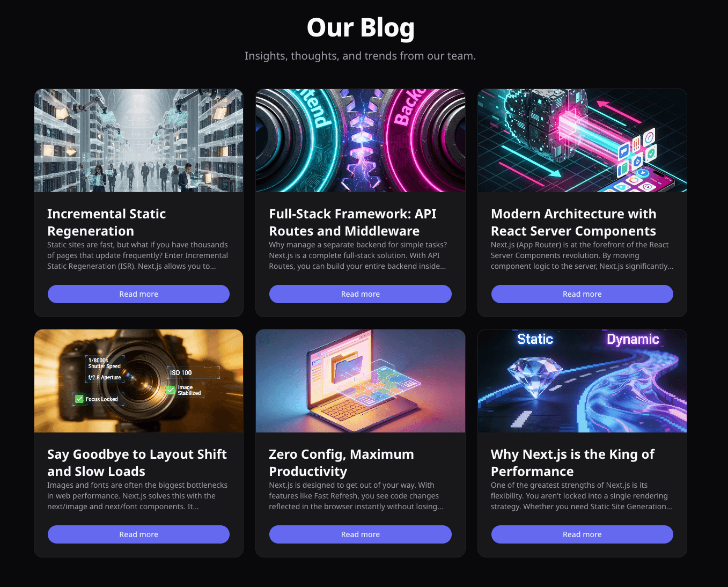
Task: Click Read more under Full-Stack Framework post
Action: coord(361,294)
